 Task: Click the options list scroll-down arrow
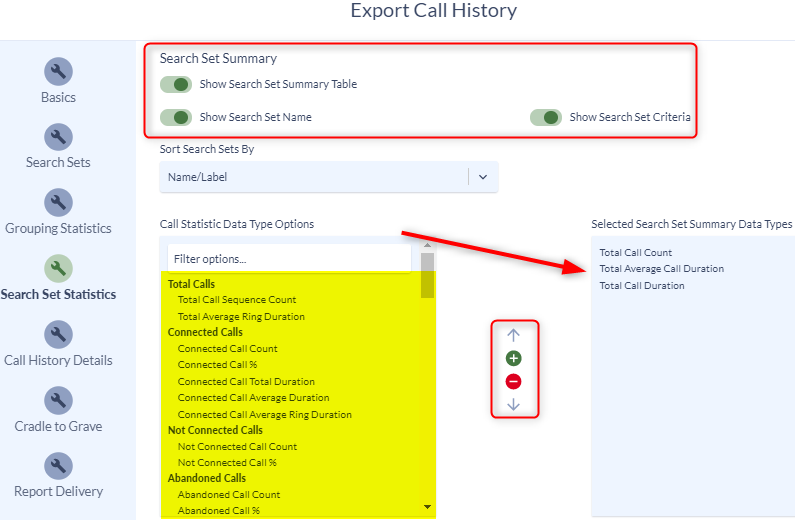coord(427,507)
